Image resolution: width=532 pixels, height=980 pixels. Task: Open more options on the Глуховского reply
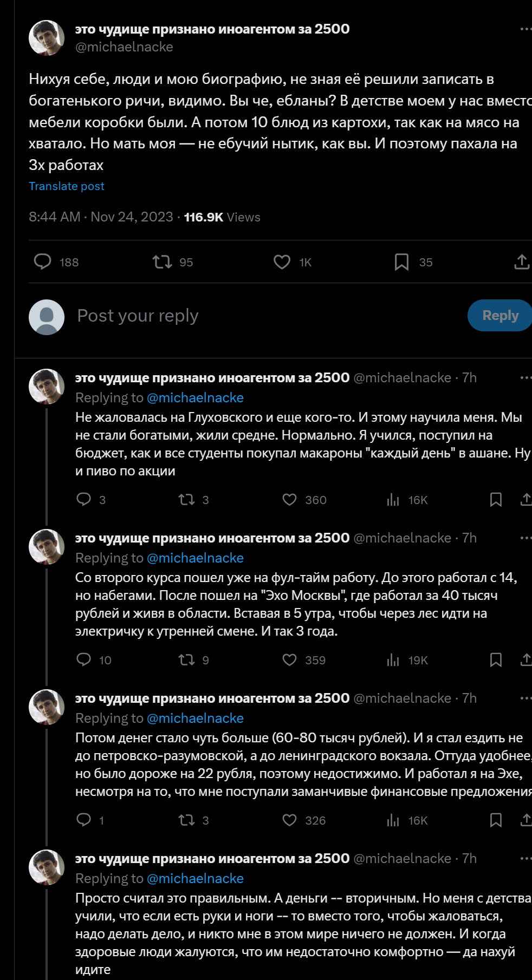[525, 378]
